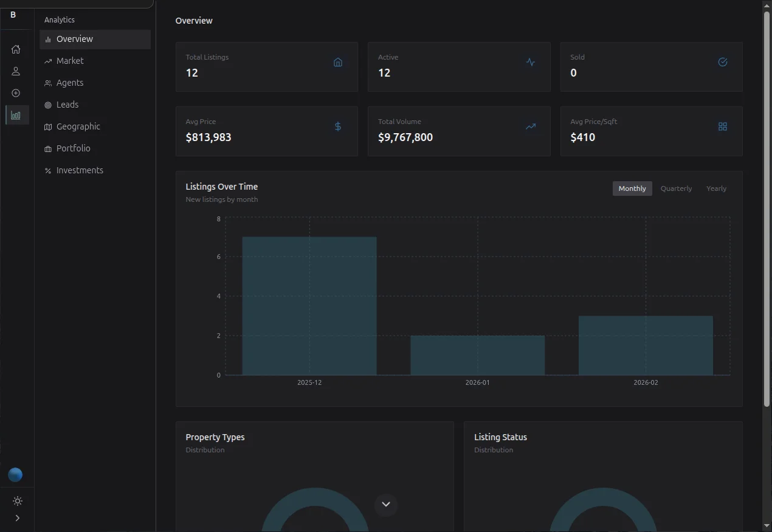
Task: Expand the collapsed sidebar with the right chevron
Action: [17, 518]
